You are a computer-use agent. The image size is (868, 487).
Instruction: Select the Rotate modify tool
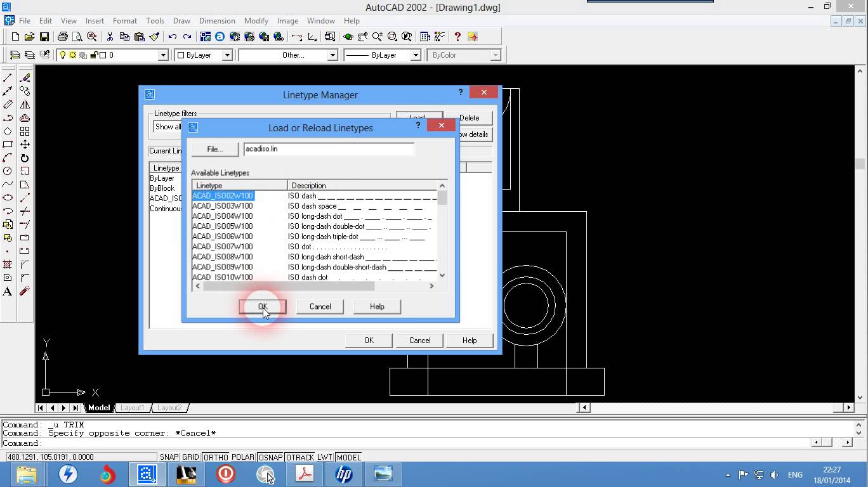[25, 158]
